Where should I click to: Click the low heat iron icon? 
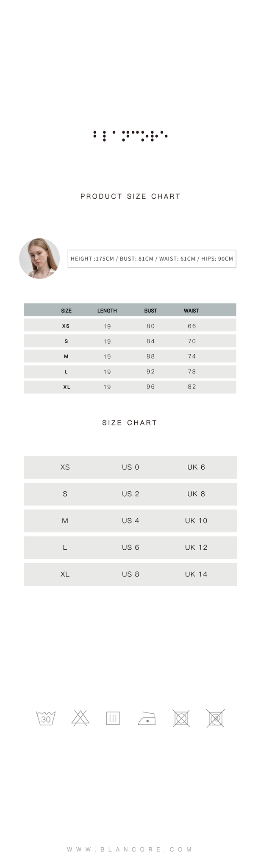coord(147,718)
